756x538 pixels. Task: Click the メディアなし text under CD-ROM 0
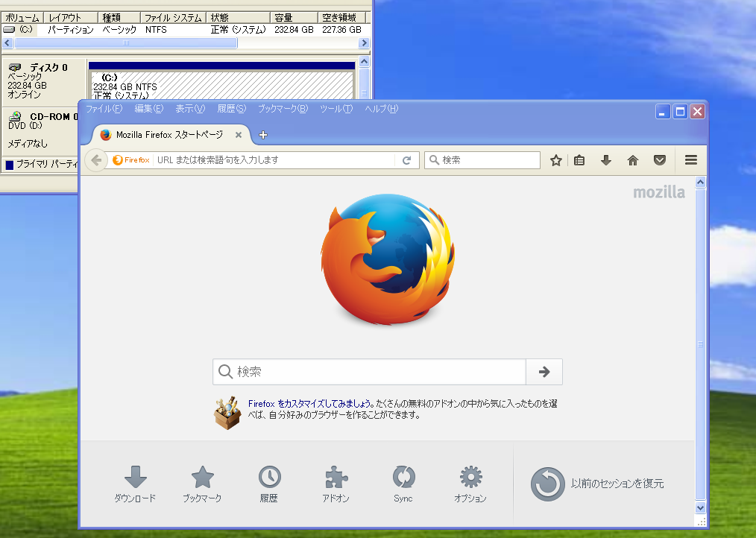[28, 143]
